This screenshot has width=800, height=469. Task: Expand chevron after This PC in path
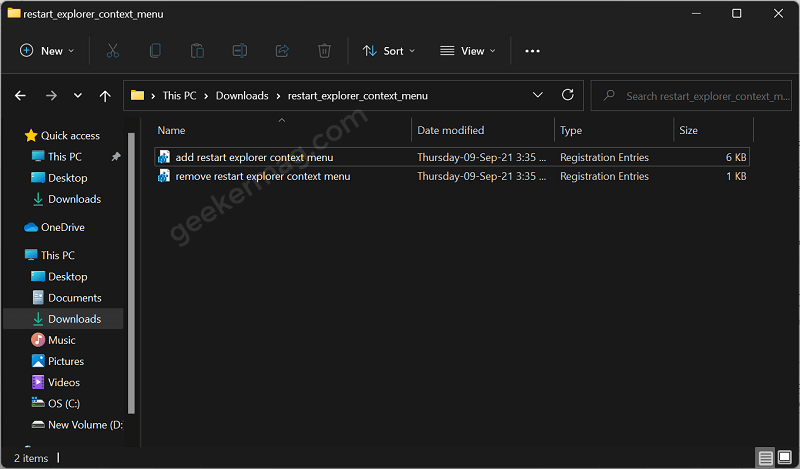click(x=206, y=96)
